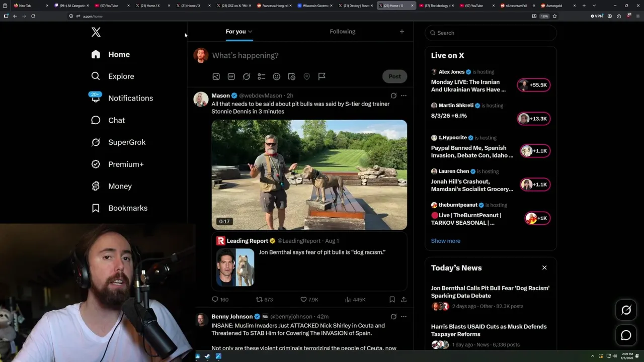Switch to the Following tab
The height and width of the screenshot is (362, 644).
tap(343, 32)
